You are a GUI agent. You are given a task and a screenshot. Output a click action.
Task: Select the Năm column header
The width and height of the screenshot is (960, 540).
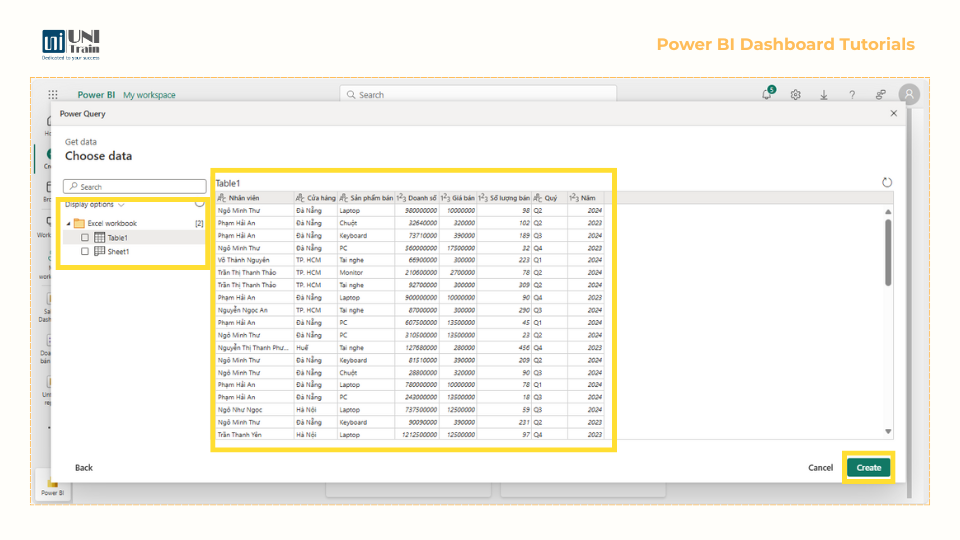586,198
